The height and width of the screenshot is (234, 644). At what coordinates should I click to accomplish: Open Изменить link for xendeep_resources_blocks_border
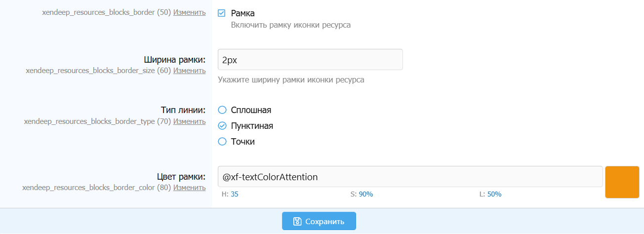189,12
